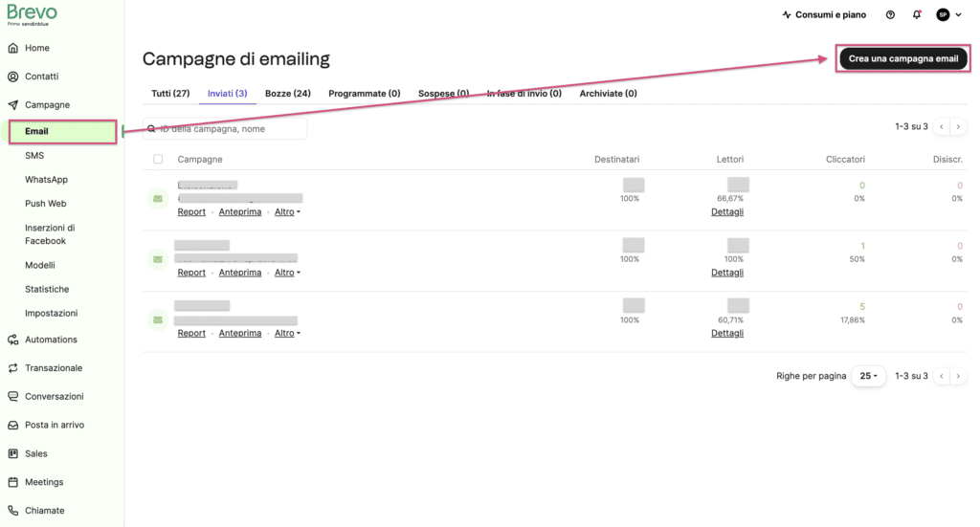980x527 pixels.
Task: Expand Altro menu of third campaign
Action: click(287, 333)
